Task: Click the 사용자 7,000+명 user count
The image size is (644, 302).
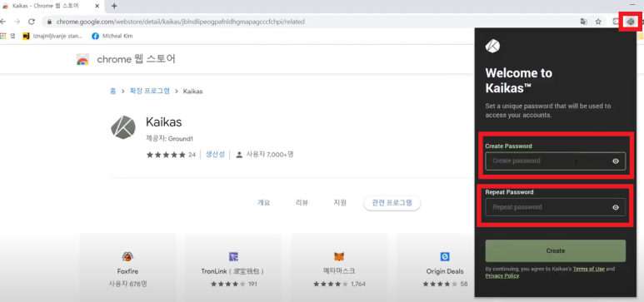Action: 265,155
